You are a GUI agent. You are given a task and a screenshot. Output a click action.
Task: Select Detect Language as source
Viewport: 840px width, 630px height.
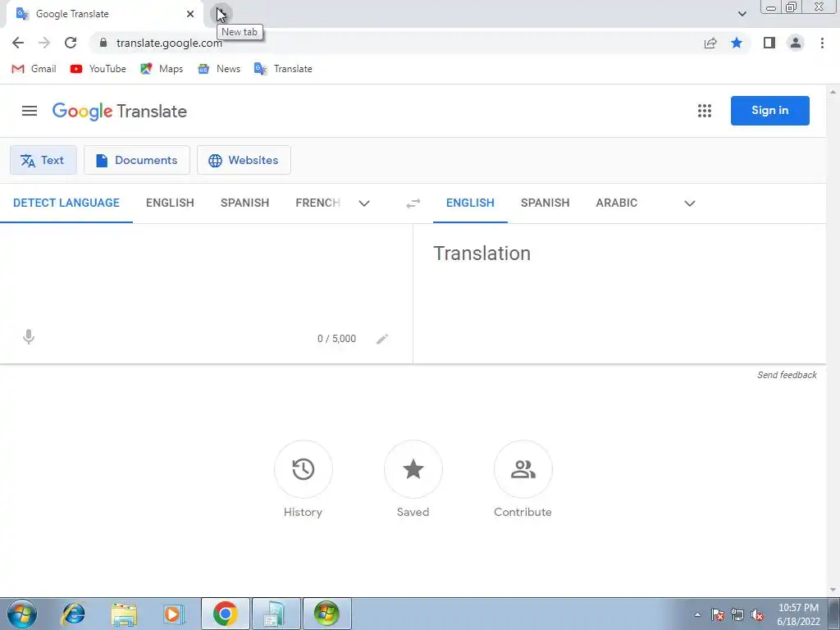pyautogui.click(x=66, y=203)
